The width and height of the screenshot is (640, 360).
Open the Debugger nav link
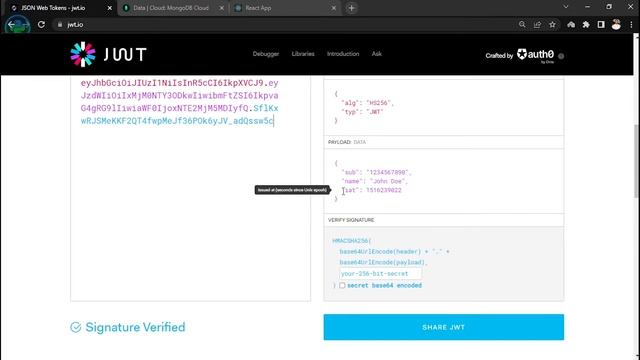click(x=266, y=54)
